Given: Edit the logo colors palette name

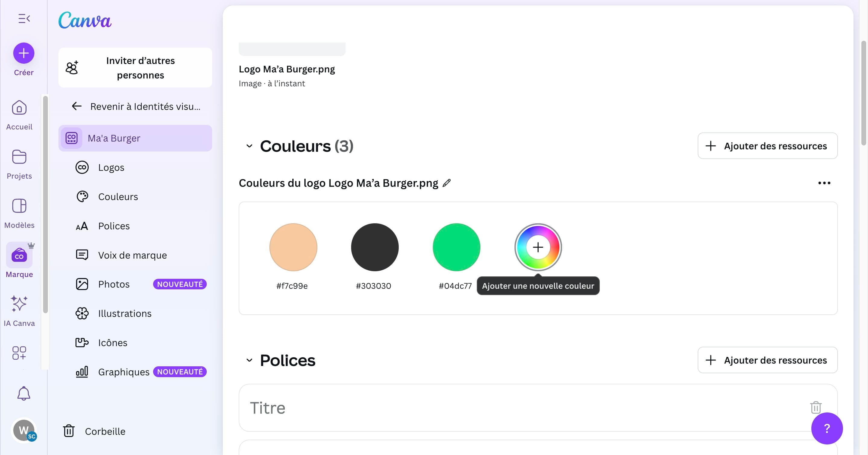Looking at the screenshot, I should tap(447, 183).
